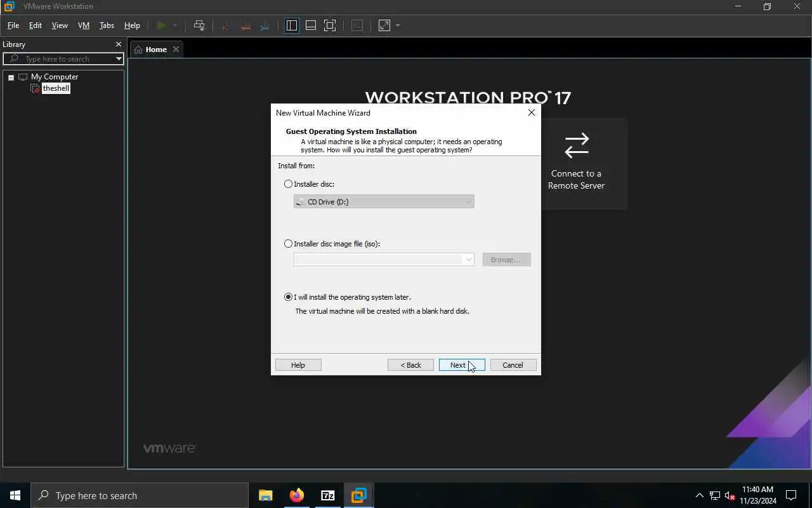Close the Library panel
Image resolution: width=812 pixels, height=508 pixels.
click(118, 44)
